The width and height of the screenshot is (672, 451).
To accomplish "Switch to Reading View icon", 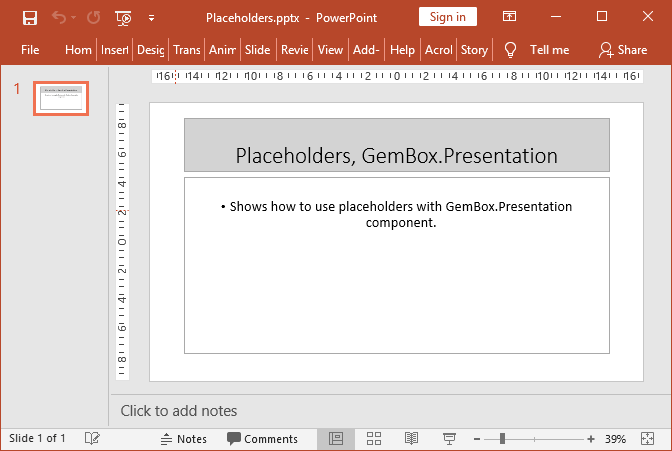I will (x=411, y=439).
